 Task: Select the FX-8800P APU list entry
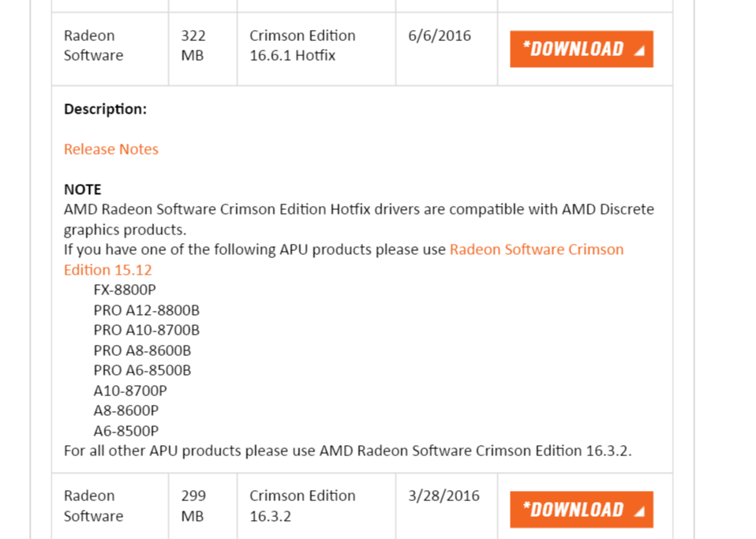[x=125, y=290]
